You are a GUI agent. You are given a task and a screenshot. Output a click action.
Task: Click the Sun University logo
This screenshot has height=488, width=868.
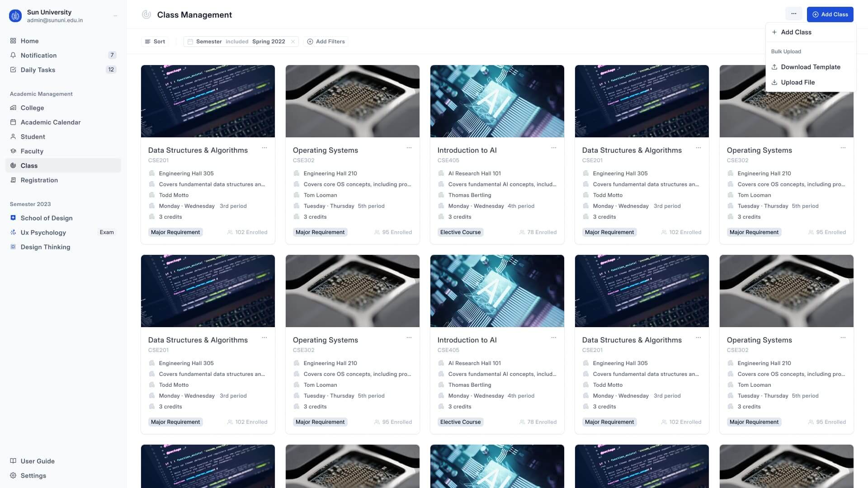click(15, 16)
